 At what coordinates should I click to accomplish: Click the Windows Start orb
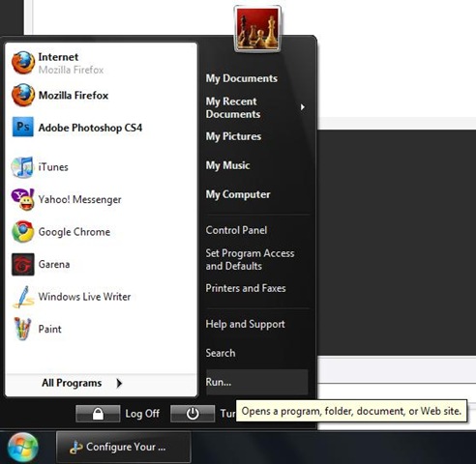pos(22,448)
